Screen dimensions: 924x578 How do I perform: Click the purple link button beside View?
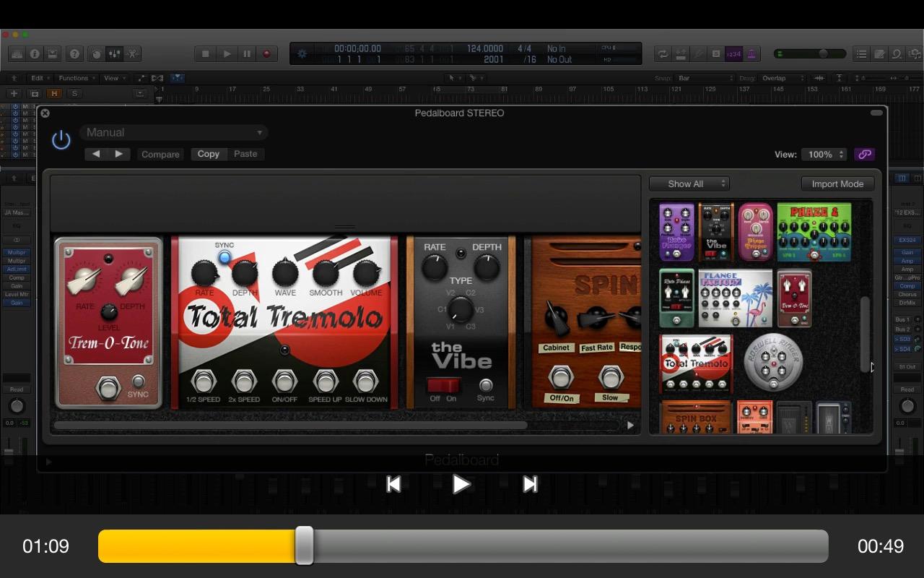point(864,154)
